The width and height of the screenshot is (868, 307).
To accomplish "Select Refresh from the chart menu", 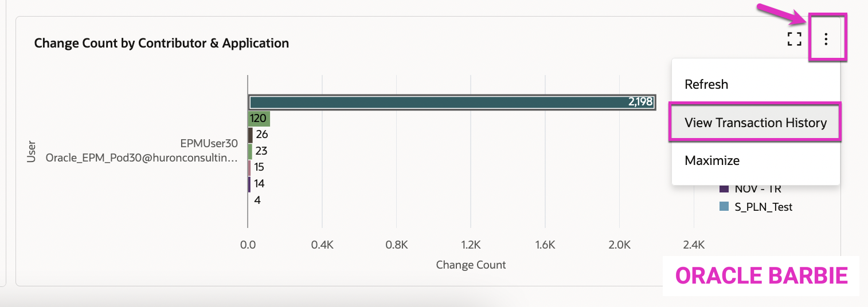I will [x=706, y=84].
